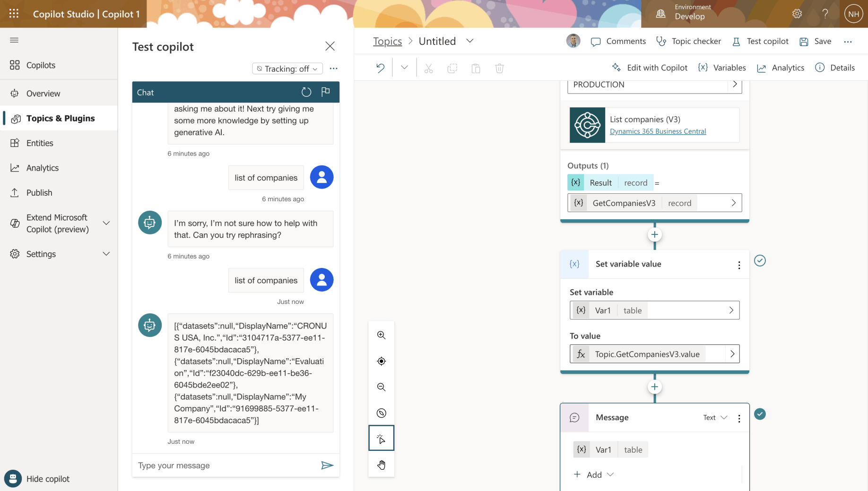
Task: Add node below Set variable value
Action: 655,387
